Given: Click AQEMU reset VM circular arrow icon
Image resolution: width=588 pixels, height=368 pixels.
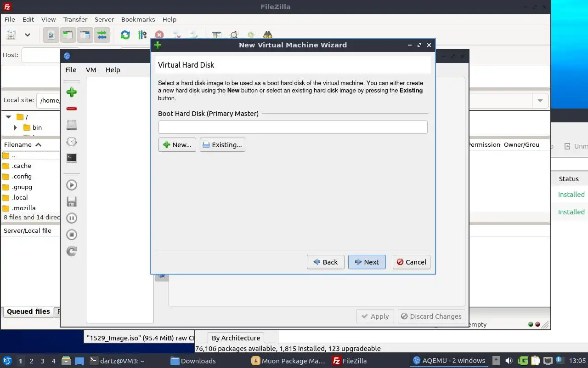Looking at the screenshot, I should 72,251.
